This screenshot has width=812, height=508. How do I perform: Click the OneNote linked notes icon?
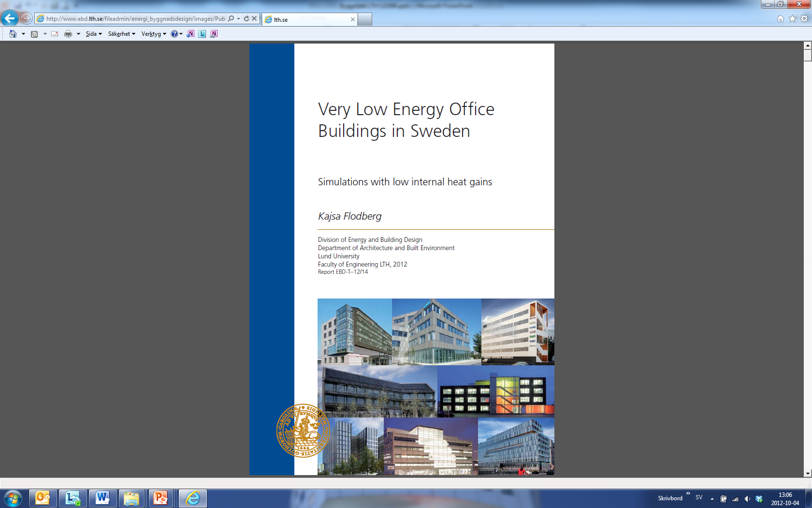click(214, 34)
